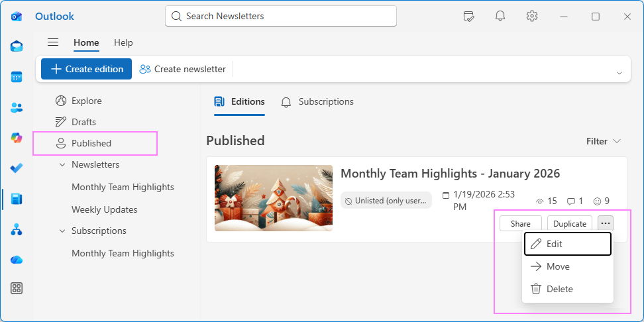Click the 1/19/2026 2:53 PM date text
Image resolution: width=644 pixels, height=322 pixels.
click(x=484, y=201)
